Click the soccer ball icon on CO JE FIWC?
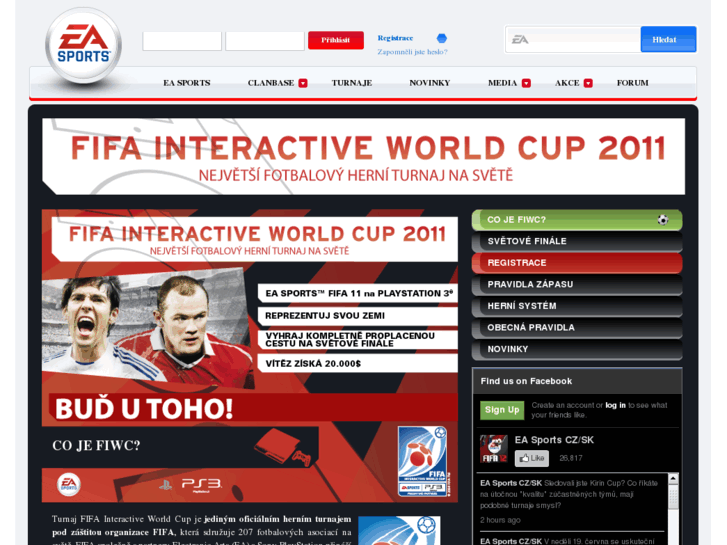 tap(663, 220)
